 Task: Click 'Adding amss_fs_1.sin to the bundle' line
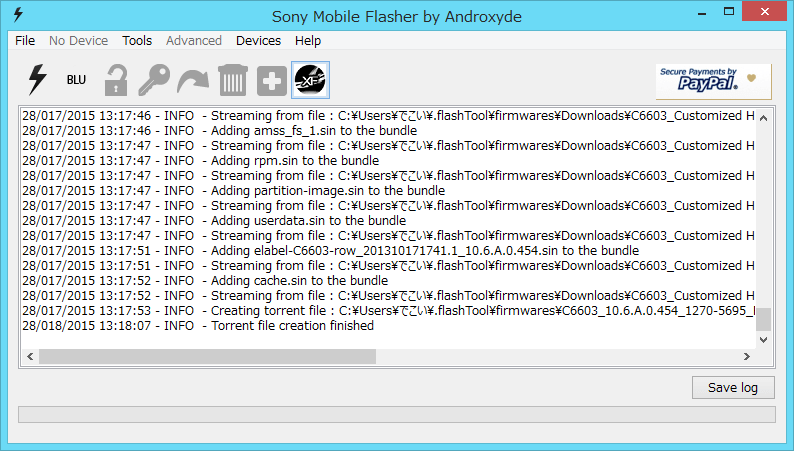coord(220,131)
